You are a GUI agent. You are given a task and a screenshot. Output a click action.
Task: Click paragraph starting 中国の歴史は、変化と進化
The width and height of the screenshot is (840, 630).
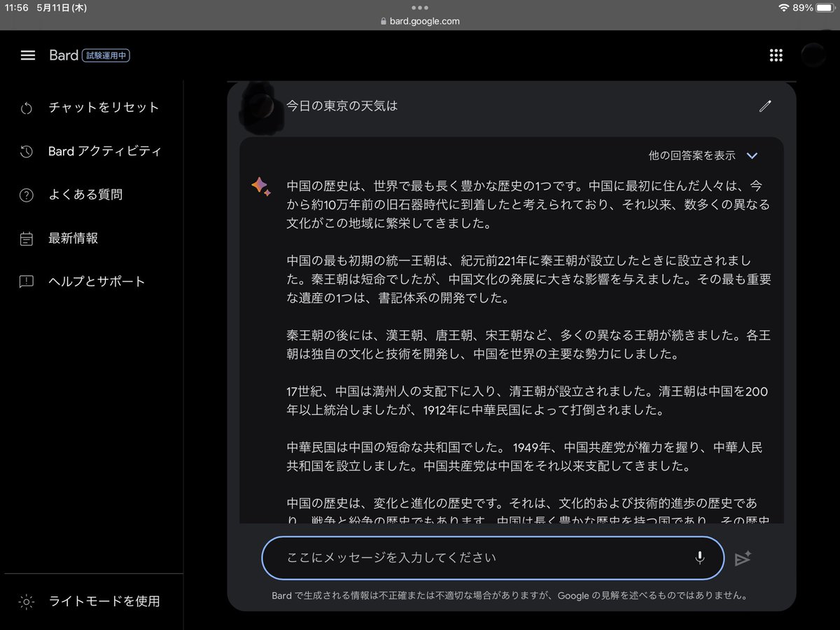pos(528,512)
